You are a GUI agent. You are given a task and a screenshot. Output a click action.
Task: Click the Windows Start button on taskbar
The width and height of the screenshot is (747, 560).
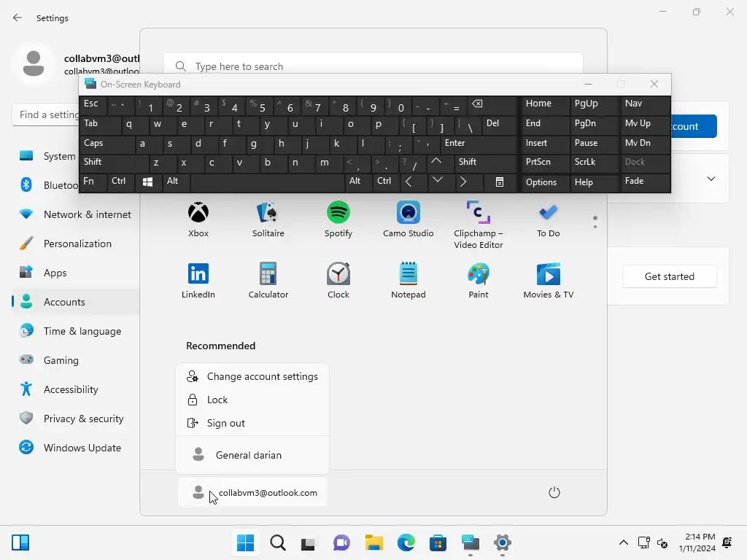pyautogui.click(x=245, y=542)
